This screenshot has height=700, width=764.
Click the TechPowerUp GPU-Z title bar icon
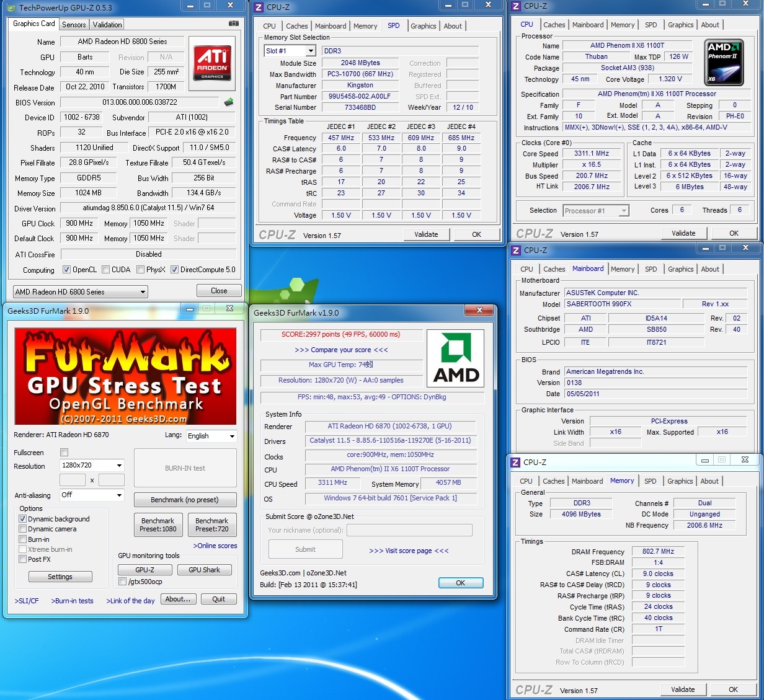coord(11,7)
